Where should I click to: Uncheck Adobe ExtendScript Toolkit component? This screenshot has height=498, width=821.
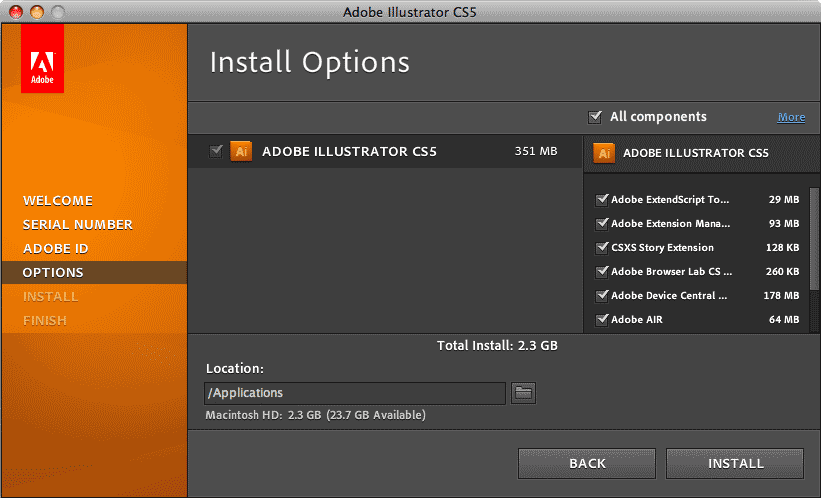pyautogui.click(x=602, y=200)
